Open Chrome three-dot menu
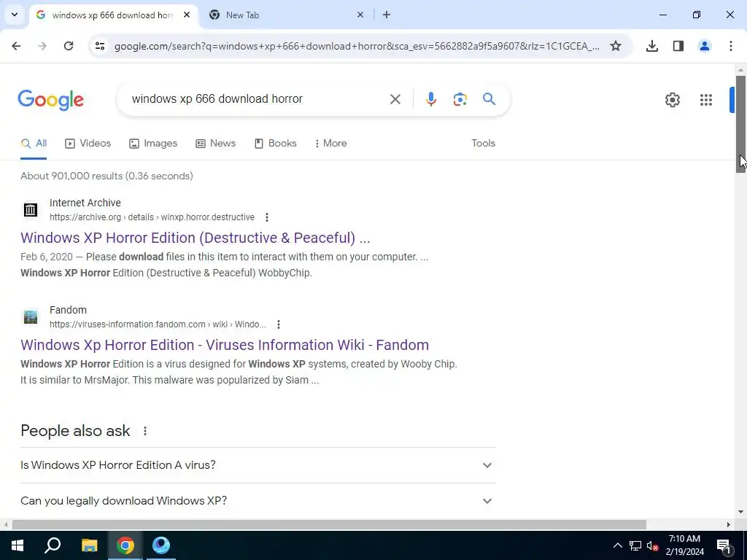 pos(730,46)
